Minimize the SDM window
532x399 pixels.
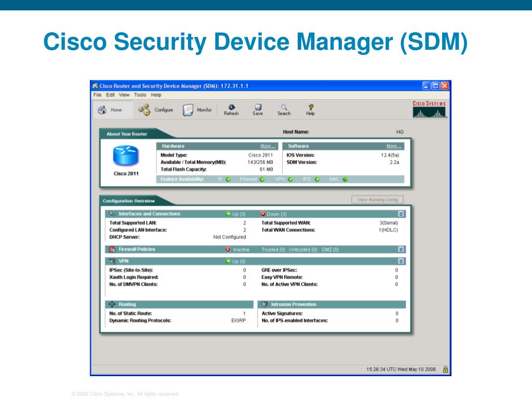click(x=426, y=86)
